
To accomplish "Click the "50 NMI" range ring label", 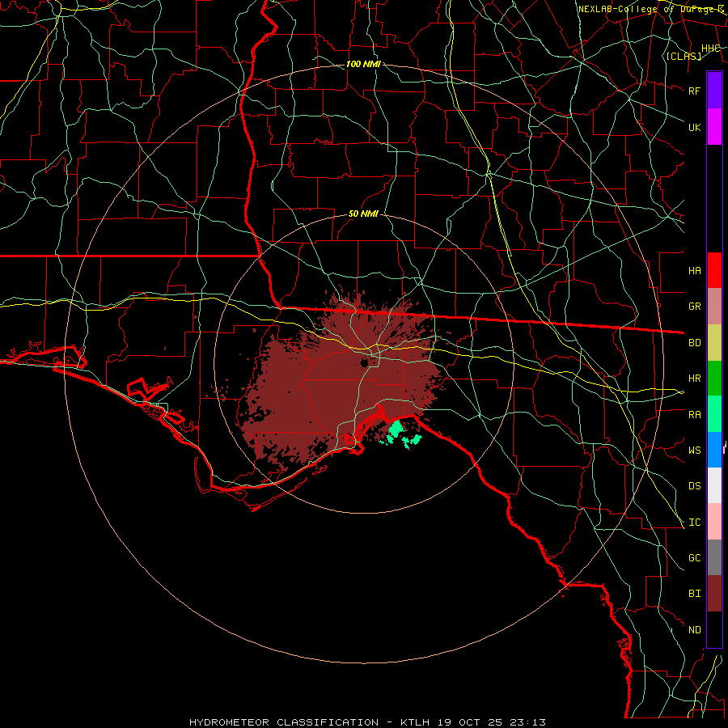I will (x=363, y=214).
